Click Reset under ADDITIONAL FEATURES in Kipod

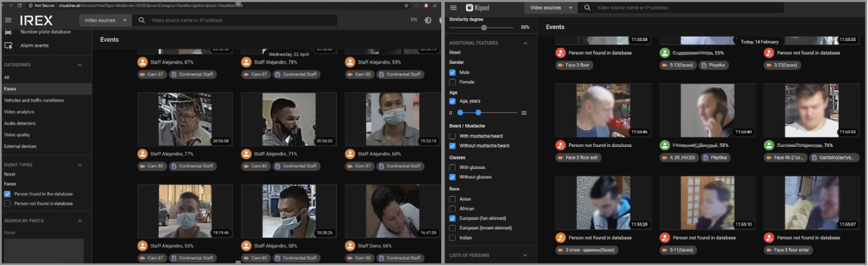point(455,53)
